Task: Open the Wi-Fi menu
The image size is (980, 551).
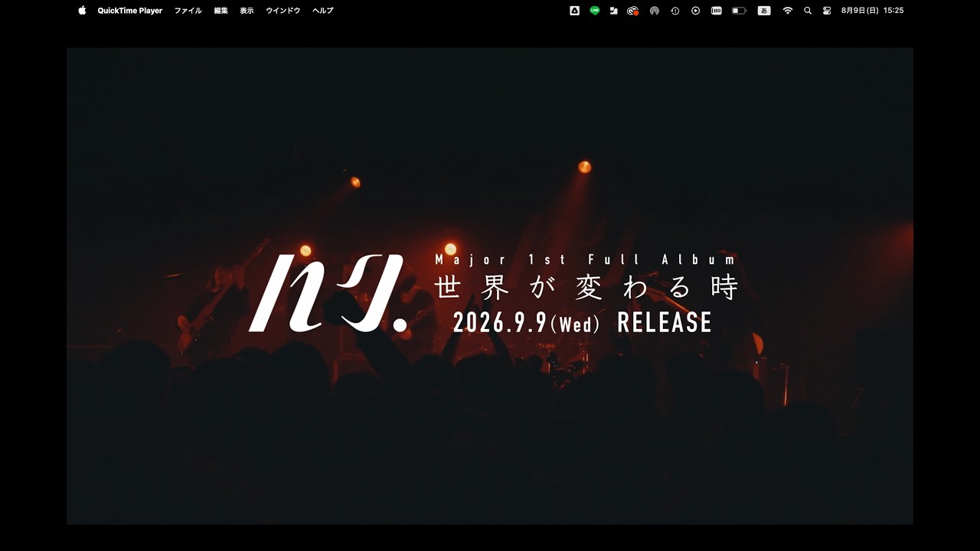Action: coord(787,11)
